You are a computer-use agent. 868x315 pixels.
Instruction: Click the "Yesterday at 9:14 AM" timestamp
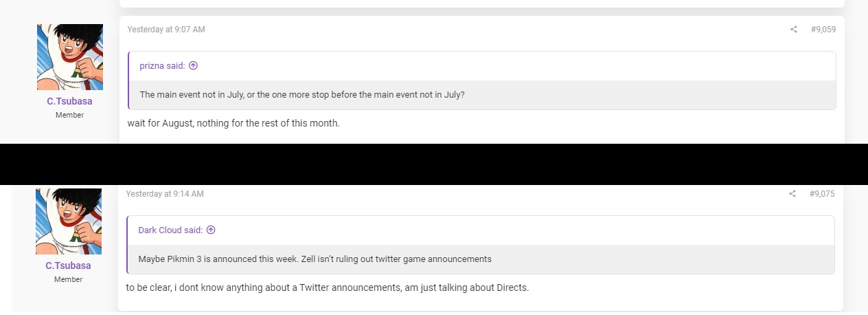coord(165,194)
